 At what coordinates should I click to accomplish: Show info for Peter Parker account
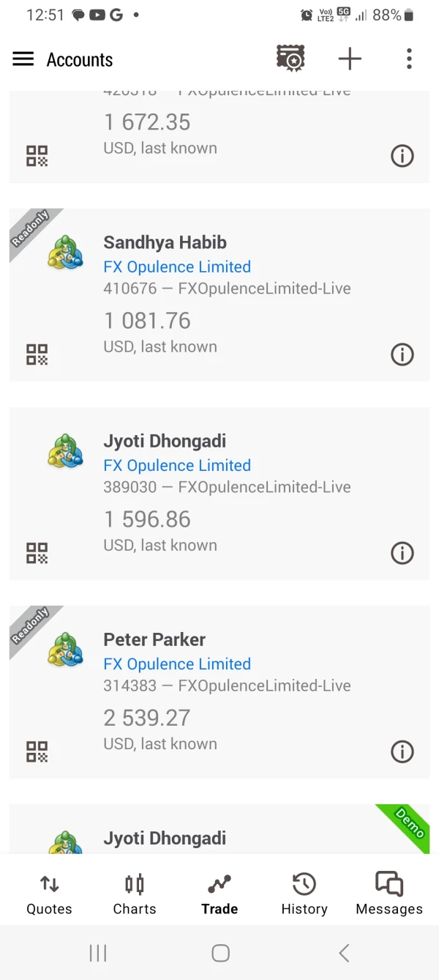pyautogui.click(x=402, y=751)
